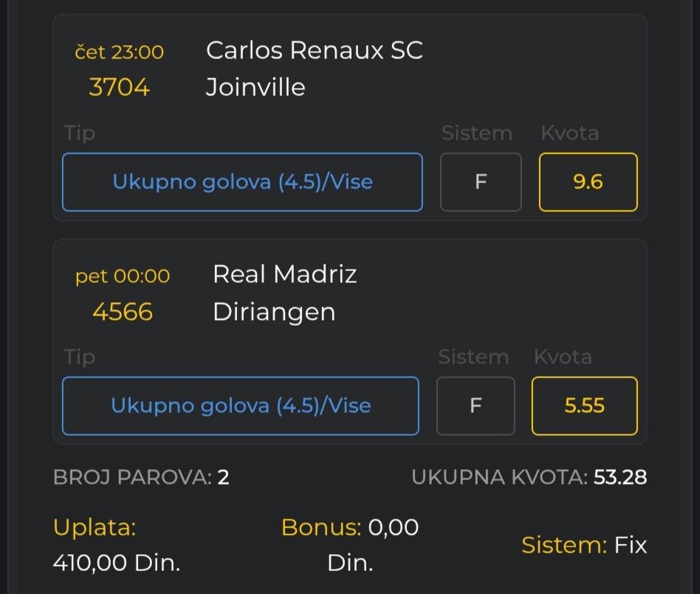Click the Bonus 0,00 Din. value
This screenshot has height=594, width=700.
(350, 545)
